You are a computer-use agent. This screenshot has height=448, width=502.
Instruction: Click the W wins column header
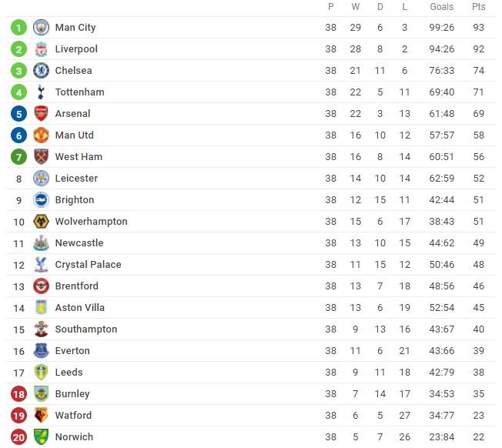click(x=355, y=7)
